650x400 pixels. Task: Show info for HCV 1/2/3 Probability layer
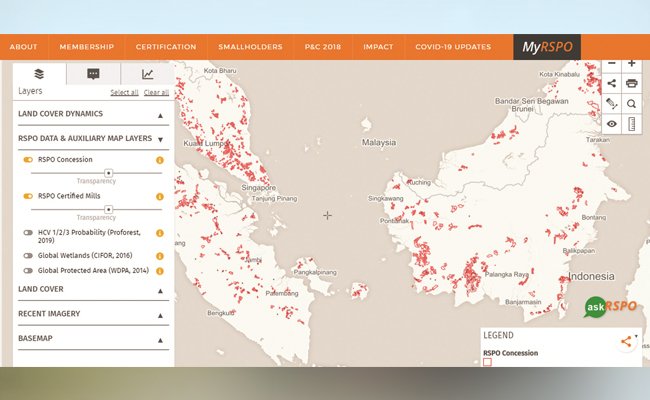click(160, 233)
